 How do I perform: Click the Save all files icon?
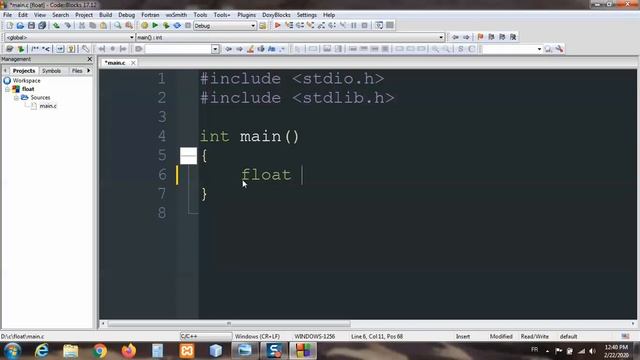[42, 25]
